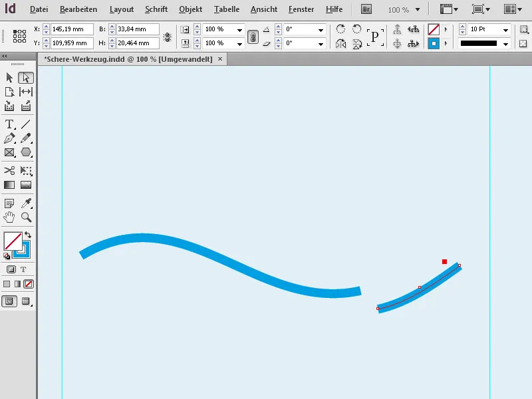Select the Rectangle Frame tool
This screenshot has width=532, height=399.
point(9,152)
